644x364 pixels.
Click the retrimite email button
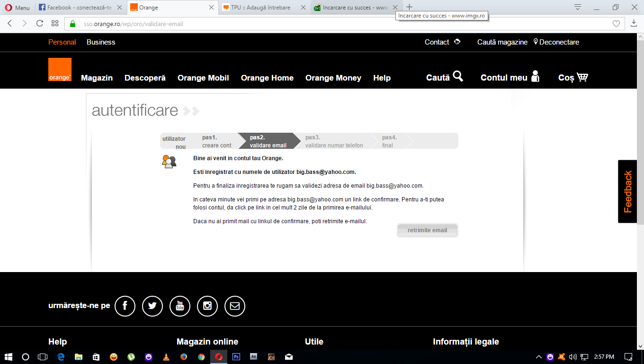tap(427, 230)
